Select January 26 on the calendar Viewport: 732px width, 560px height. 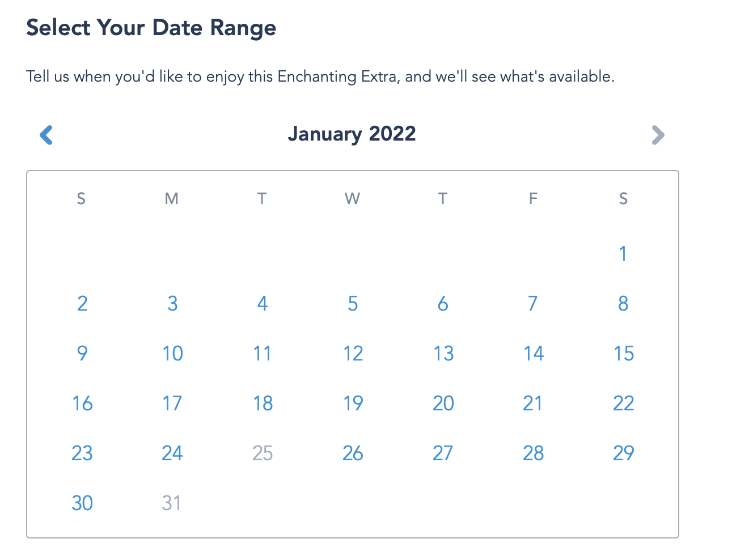(x=353, y=453)
